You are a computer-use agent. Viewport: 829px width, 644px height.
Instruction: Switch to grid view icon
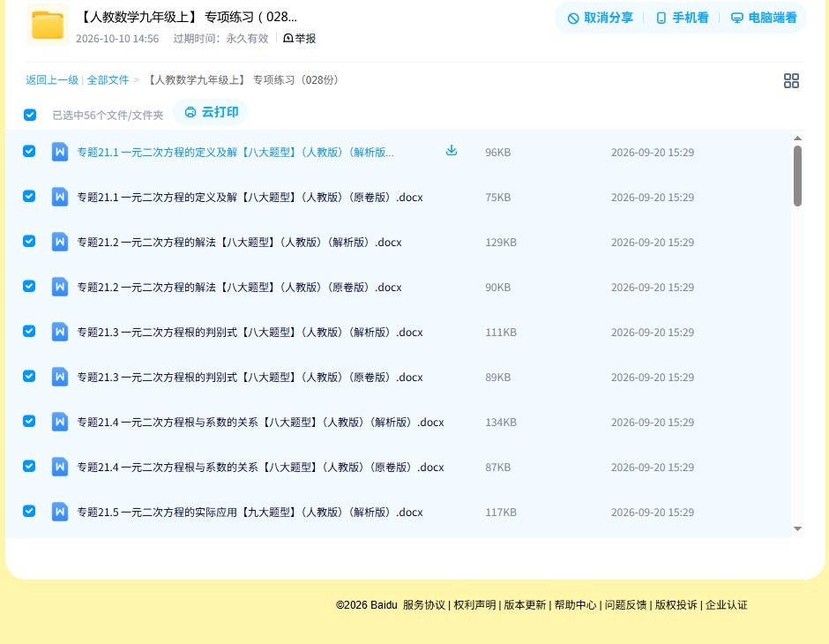point(791,80)
